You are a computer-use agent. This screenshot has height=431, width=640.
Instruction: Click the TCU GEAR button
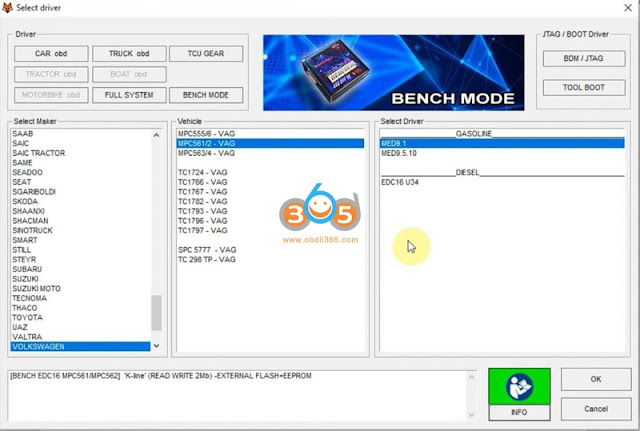pyautogui.click(x=206, y=53)
